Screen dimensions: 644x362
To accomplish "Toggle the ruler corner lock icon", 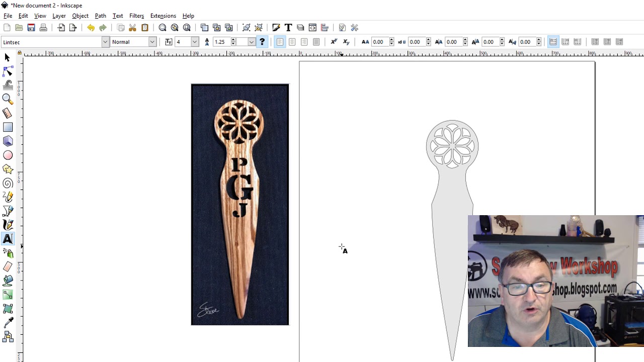I will tap(20, 53).
